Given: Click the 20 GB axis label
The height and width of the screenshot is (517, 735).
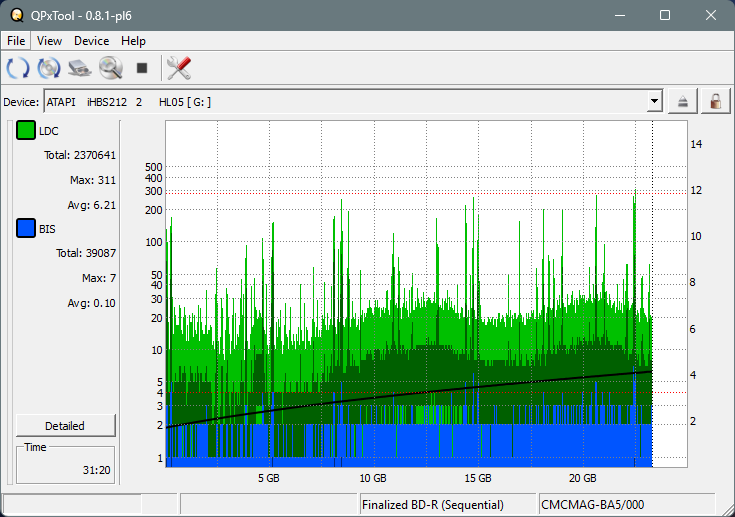Looking at the screenshot, I should click(583, 478).
